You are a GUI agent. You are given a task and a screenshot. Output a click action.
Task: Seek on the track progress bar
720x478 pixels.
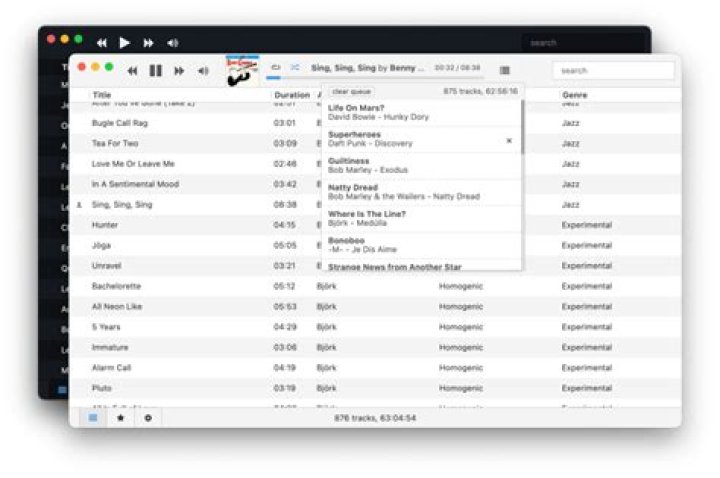pos(380,78)
